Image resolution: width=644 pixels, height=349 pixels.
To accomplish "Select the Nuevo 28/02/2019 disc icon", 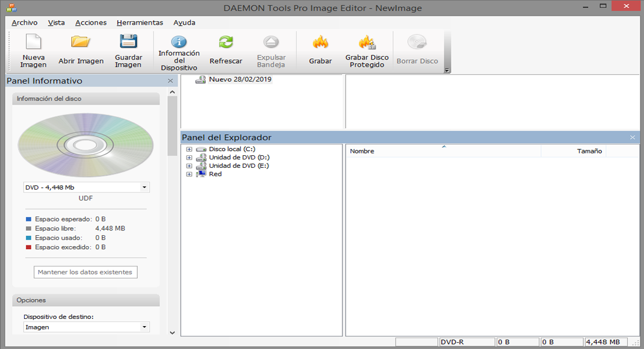I will point(200,79).
